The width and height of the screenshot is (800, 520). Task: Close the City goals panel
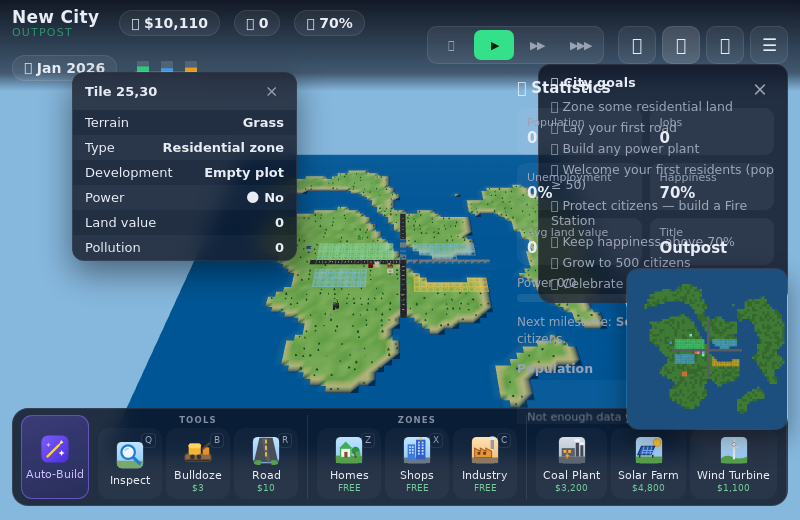coord(760,90)
